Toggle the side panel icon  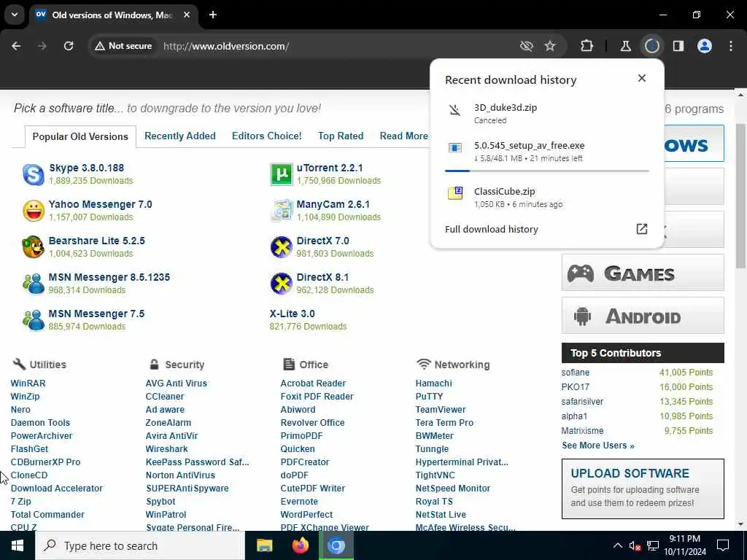678,46
